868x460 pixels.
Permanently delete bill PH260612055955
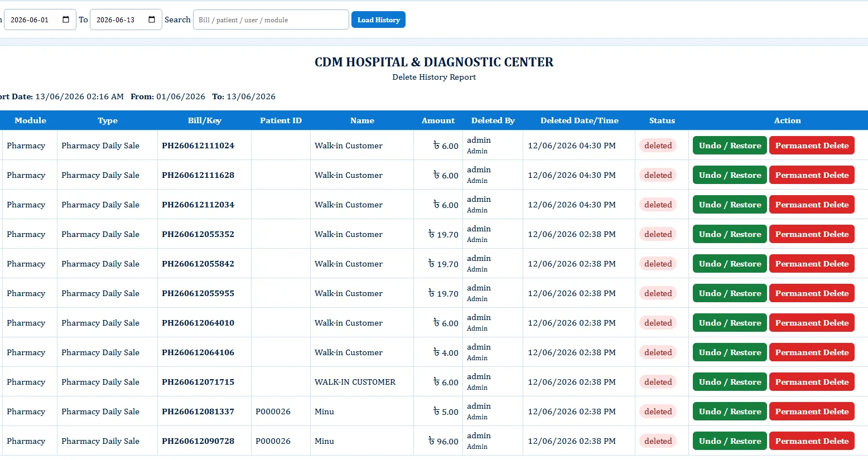[812, 293]
